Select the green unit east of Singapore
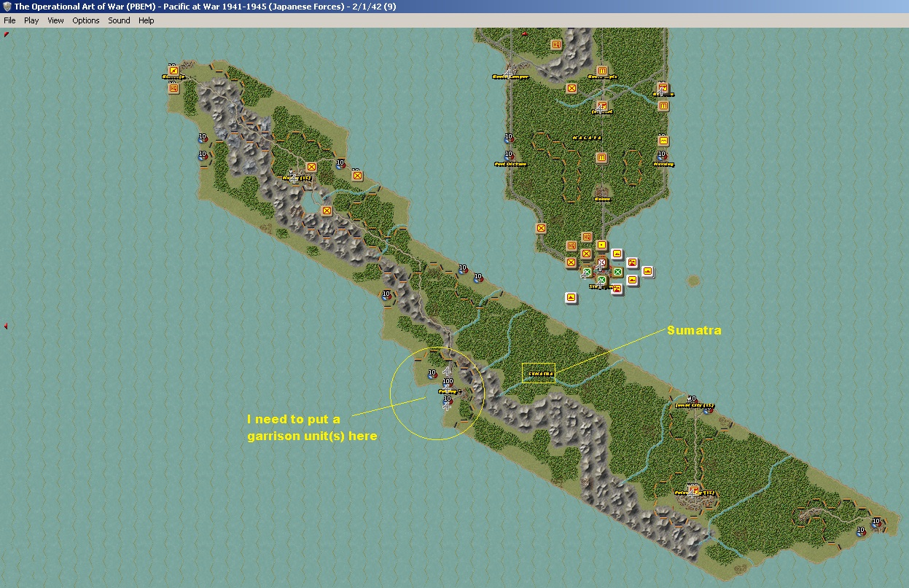 pyautogui.click(x=618, y=272)
